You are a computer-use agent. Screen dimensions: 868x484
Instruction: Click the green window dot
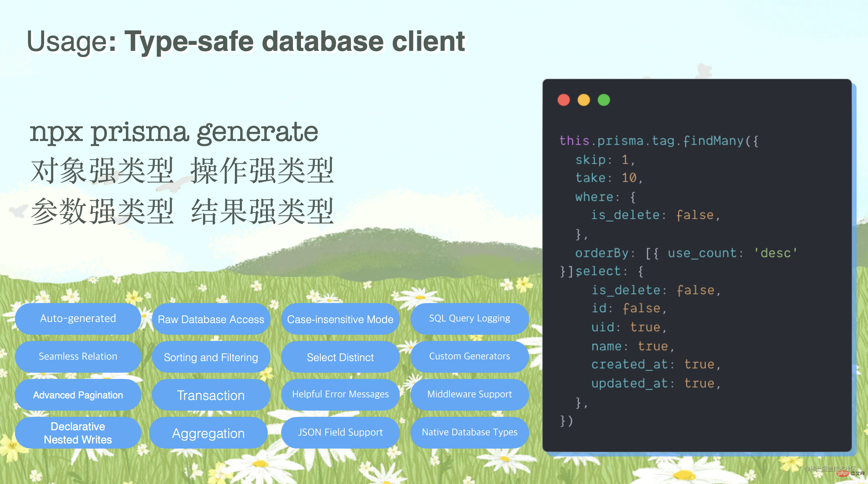pos(603,100)
